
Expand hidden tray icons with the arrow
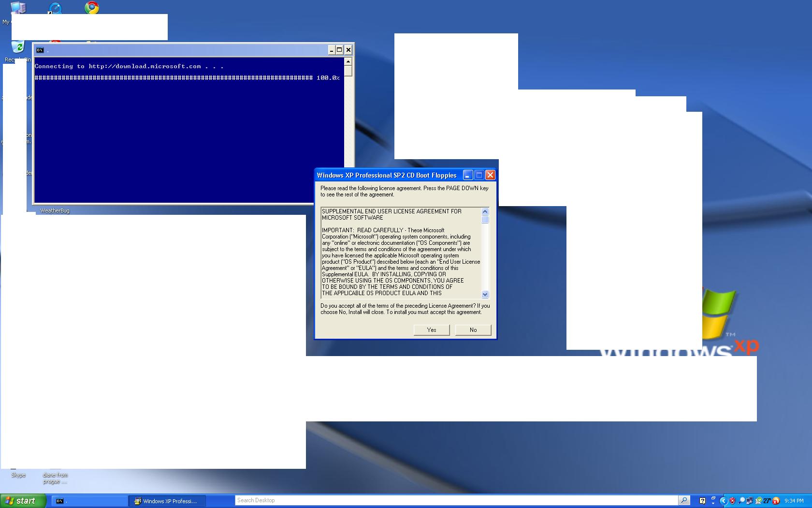[724, 501]
